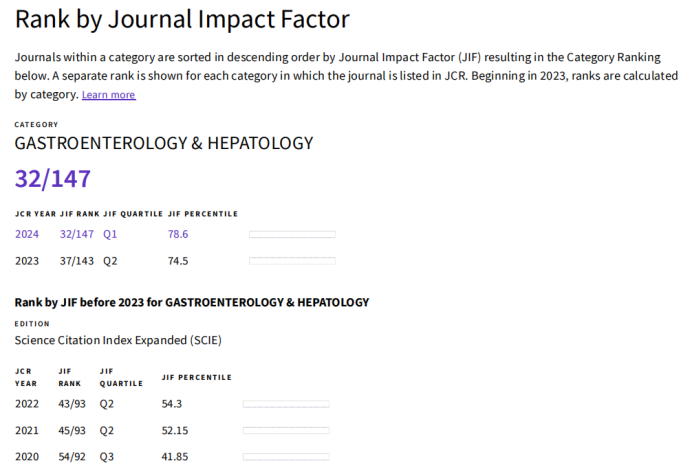
Task: Click the 2021 percentile progress bar
Action: [x=286, y=430]
